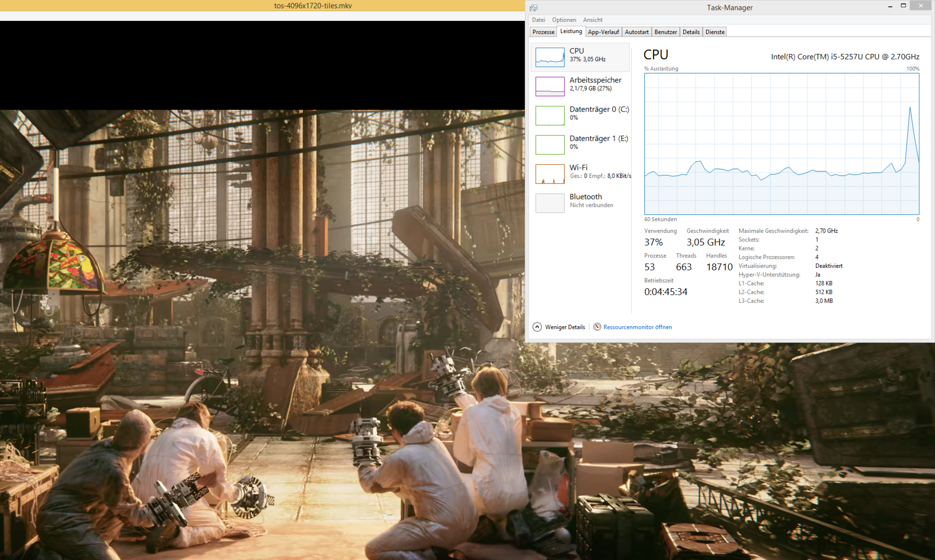Switch to the Dienste tab
The height and width of the screenshot is (560, 935).
tap(715, 32)
